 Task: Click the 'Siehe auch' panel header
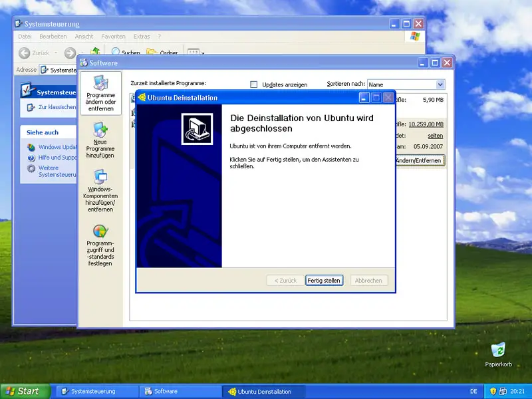49,132
